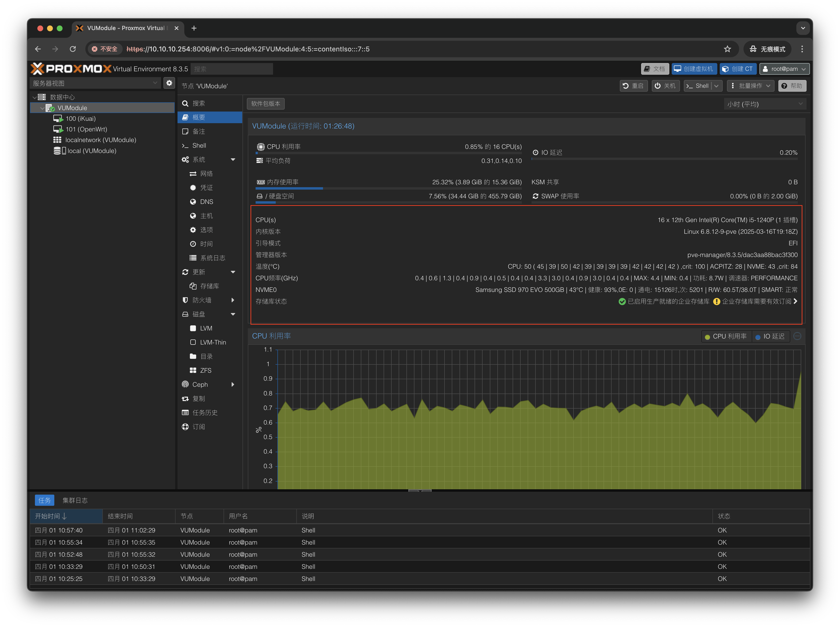
Task: Click the Create VM button
Action: click(694, 69)
